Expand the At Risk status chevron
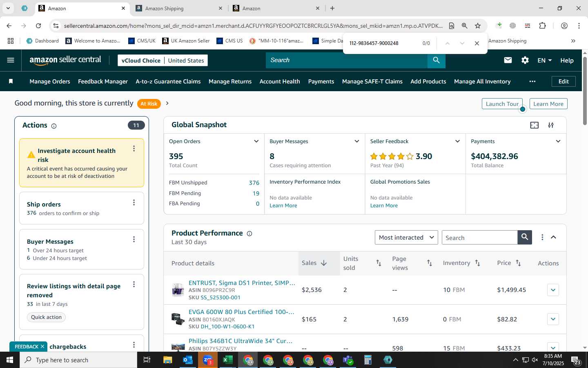Viewport: 588px width, 368px height. click(167, 103)
